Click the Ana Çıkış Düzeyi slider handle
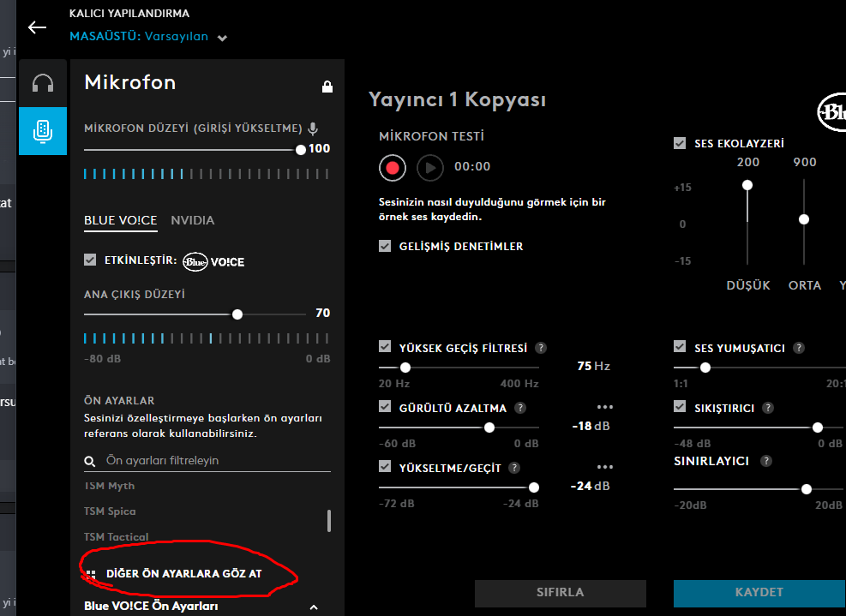 point(237,314)
